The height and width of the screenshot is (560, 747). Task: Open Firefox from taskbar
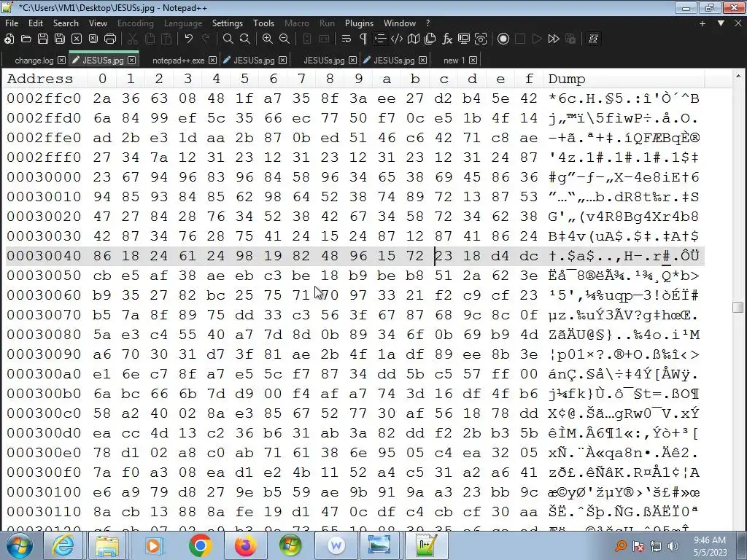click(x=245, y=545)
